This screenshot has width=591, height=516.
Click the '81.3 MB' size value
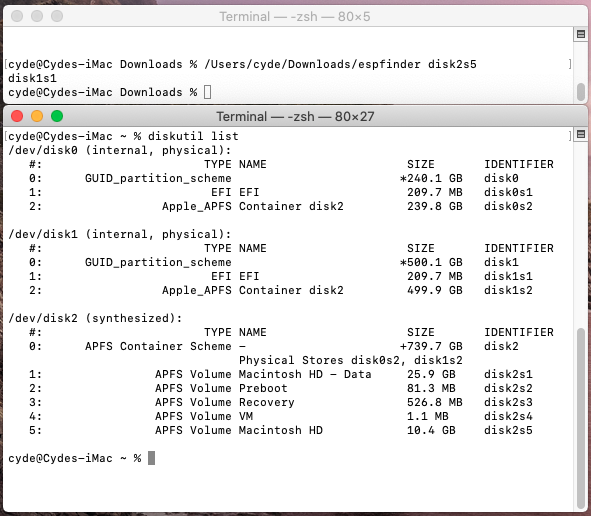pos(431,388)
